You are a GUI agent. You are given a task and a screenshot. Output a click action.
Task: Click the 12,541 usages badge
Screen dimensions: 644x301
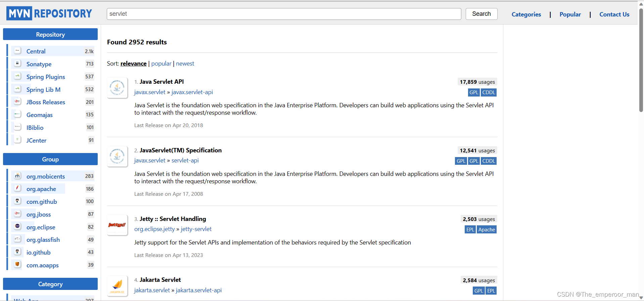[x=477, y=150]
